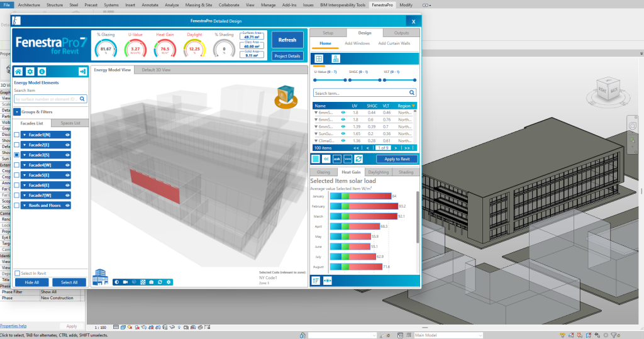The height and width of the screenshot is (339, 644).
Task: Go to next page in glazing list pager
Action: (x=396, y=148)
